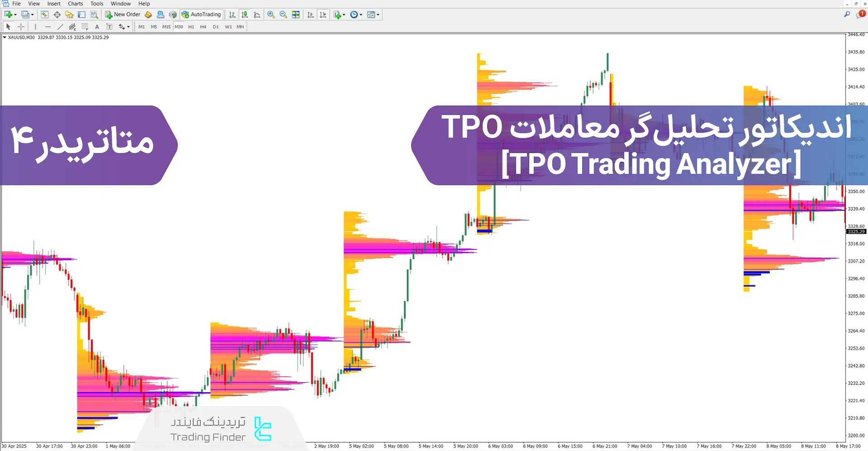Viewport: 868px width, 451px height.
Task: Zoom out of the chart
Action: (283, 14)
